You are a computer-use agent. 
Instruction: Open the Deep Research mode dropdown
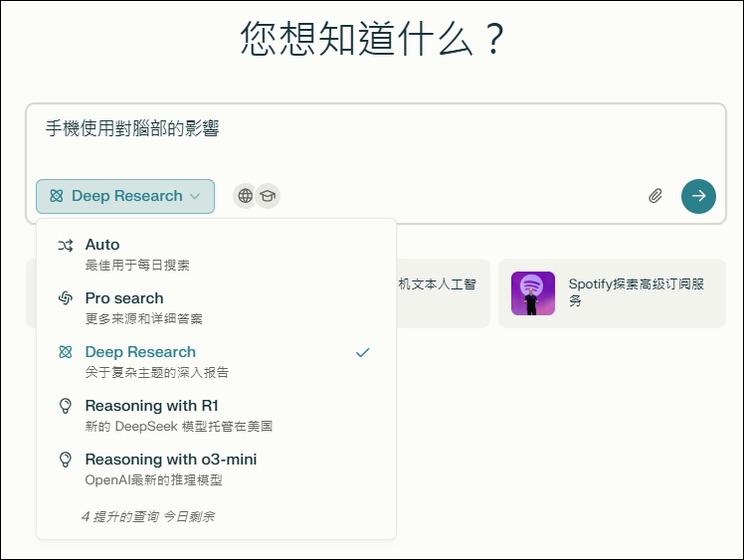[x=125, y=196]
